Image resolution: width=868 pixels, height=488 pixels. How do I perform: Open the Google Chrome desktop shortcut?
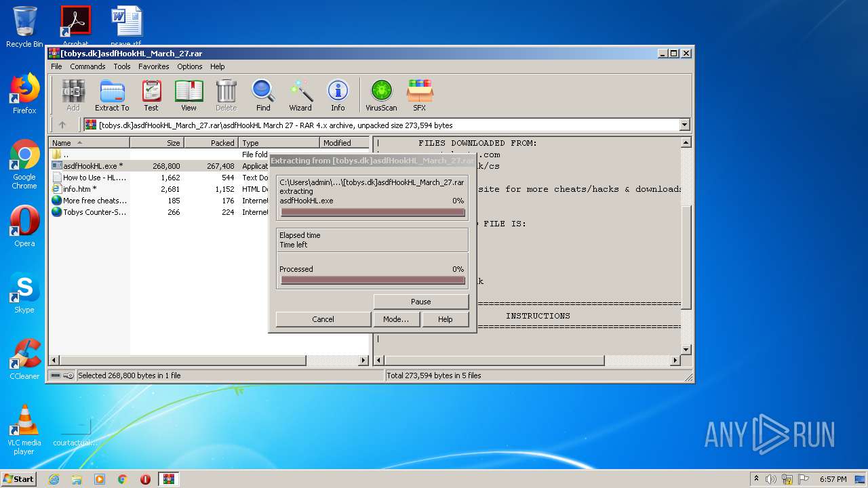click(24, 165)
